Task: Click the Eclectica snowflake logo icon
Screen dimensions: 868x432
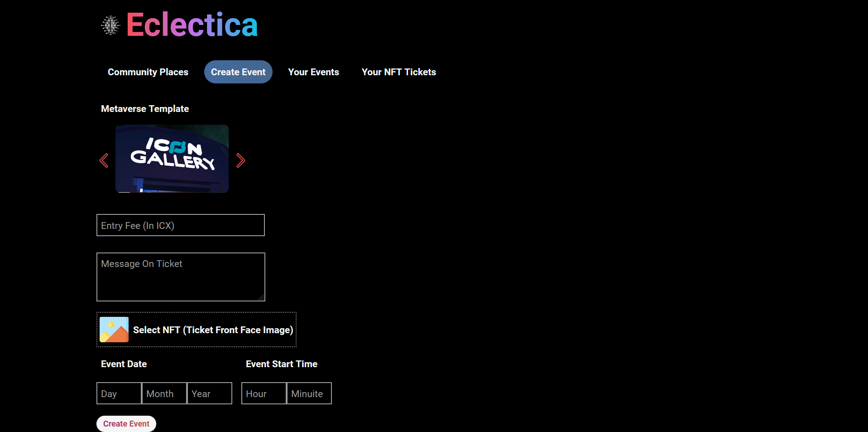Action: (110, 25)
